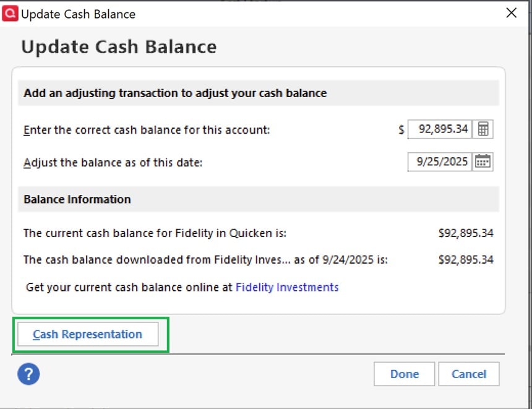Dismiss the dialog with Cancel

click(x=468, y=374)
